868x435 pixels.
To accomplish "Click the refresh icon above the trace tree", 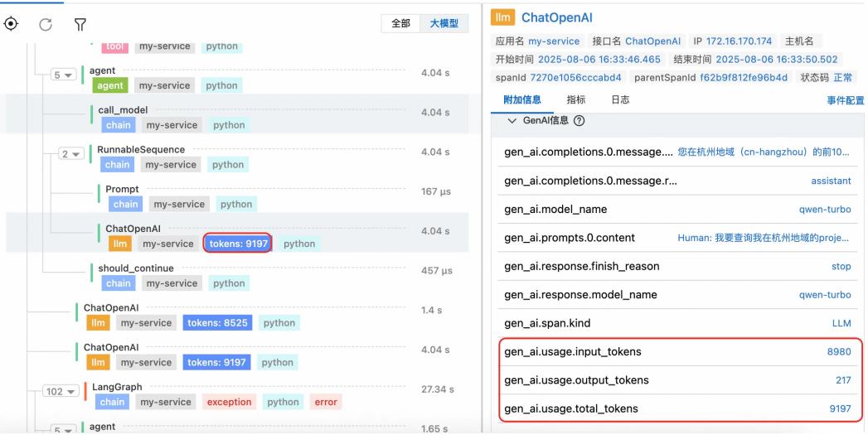I will point(46,23).
